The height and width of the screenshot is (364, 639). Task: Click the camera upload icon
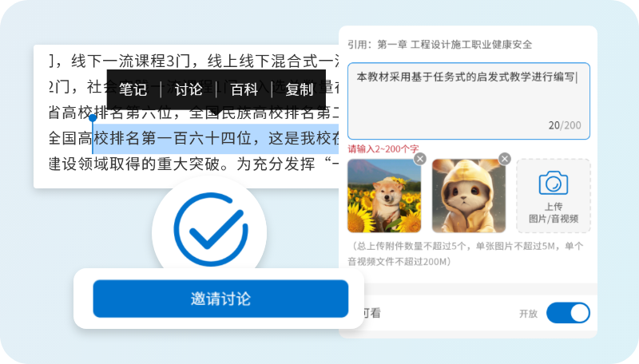(x=553, y=183)
